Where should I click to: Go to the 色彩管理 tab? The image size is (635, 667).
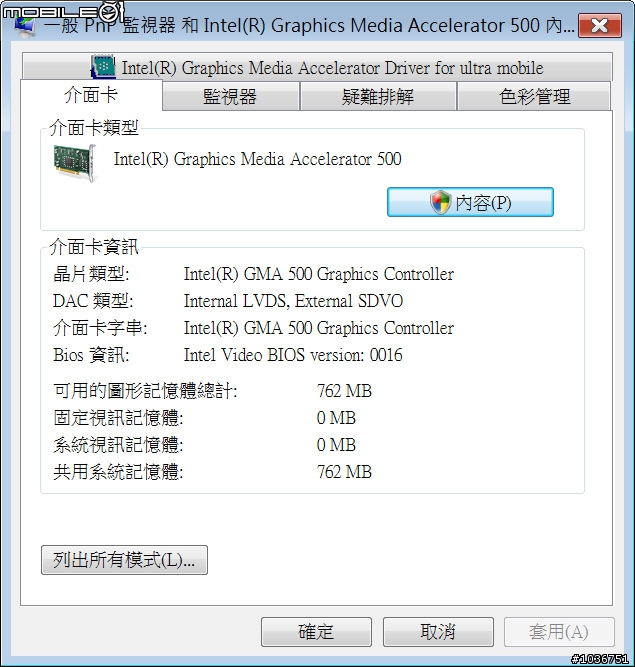coord(534,97)
